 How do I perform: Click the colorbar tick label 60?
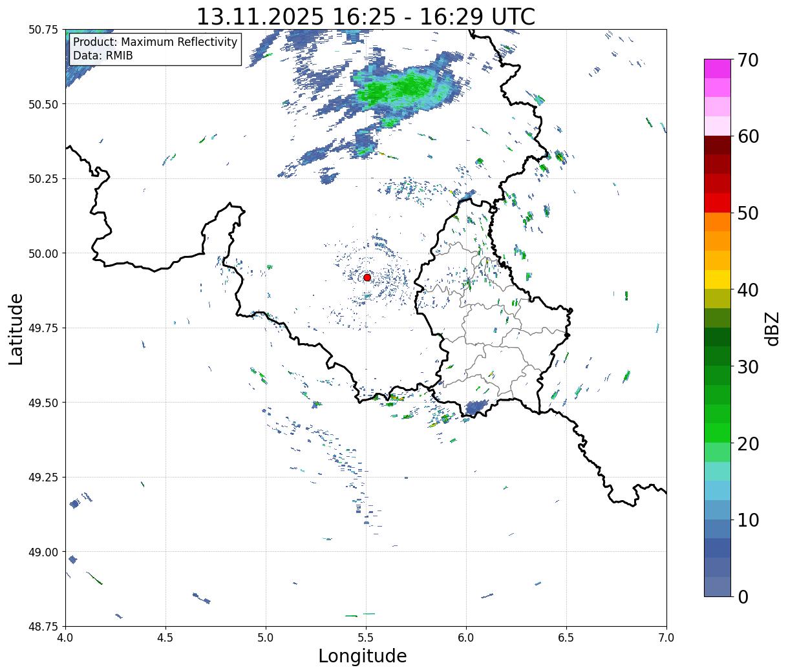point(747,136)
